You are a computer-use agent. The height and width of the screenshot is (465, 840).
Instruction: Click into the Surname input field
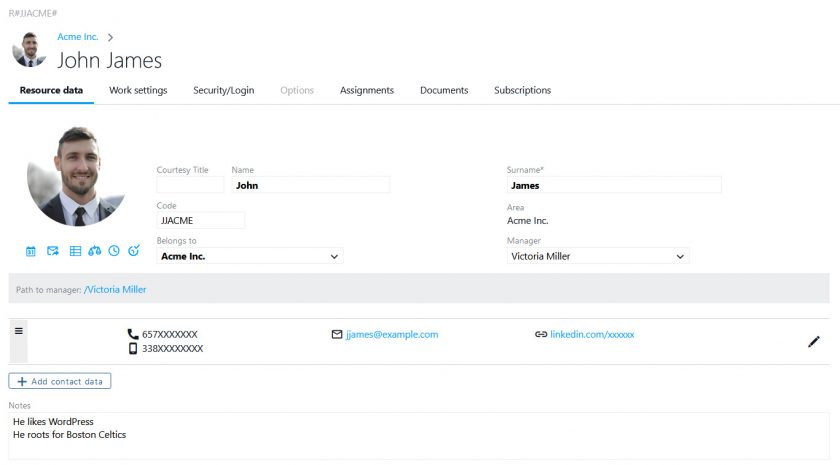pyautogui.click(x=614, y=185)
